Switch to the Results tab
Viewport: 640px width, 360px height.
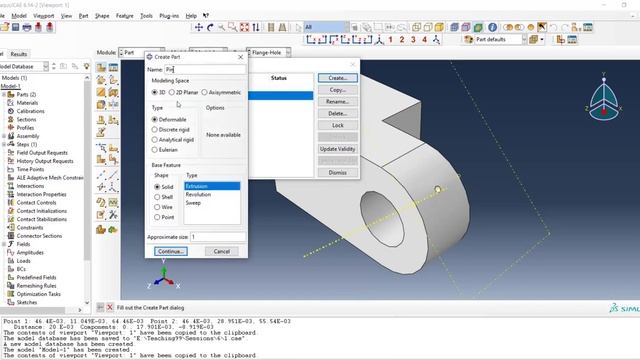point(18,54)
